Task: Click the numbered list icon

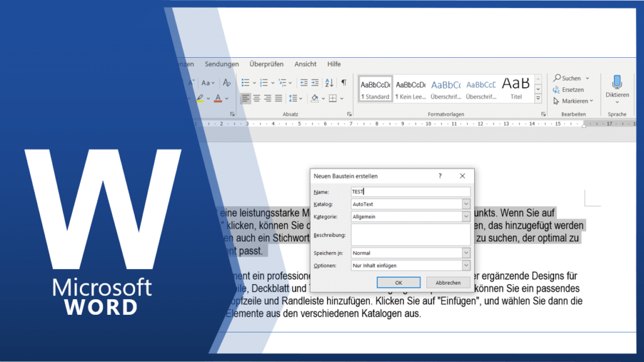Action: 264,83
